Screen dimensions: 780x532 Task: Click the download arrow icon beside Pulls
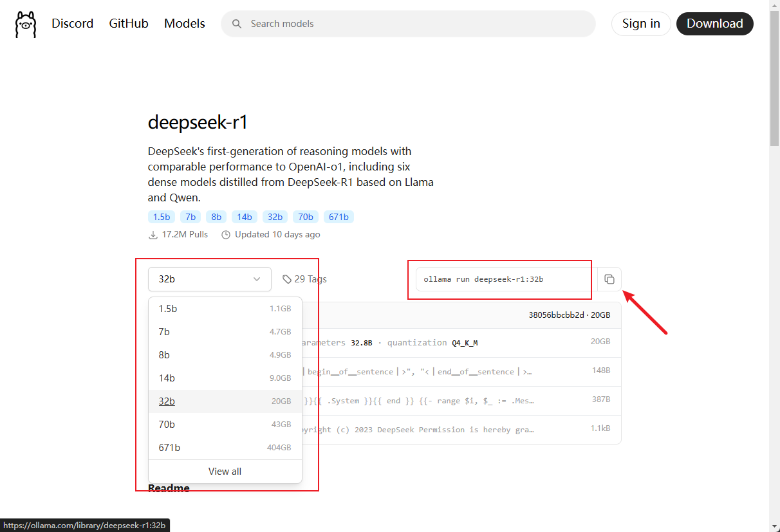pos(153,235)
